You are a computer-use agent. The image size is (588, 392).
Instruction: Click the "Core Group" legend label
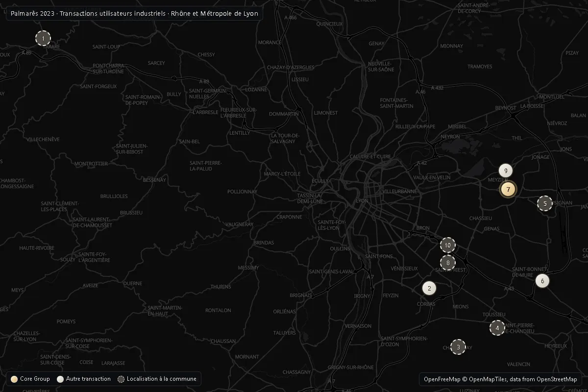[x=35, y=379]
